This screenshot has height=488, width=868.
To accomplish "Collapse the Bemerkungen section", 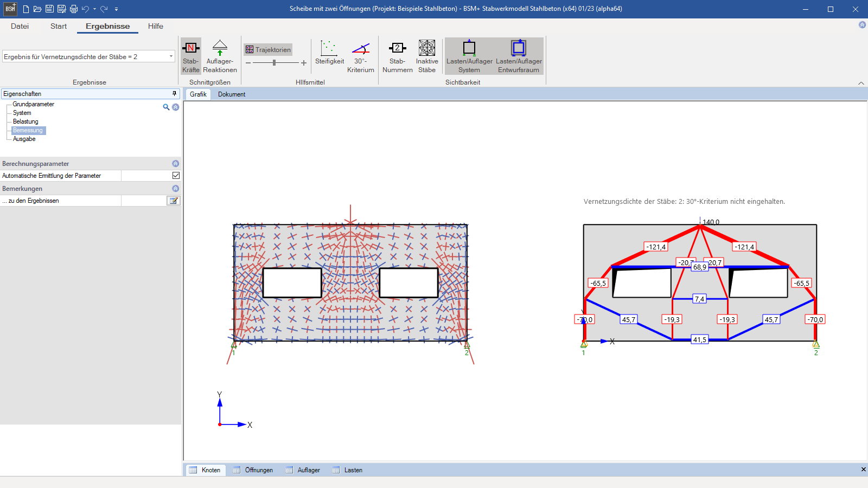I will click(175, 188).
